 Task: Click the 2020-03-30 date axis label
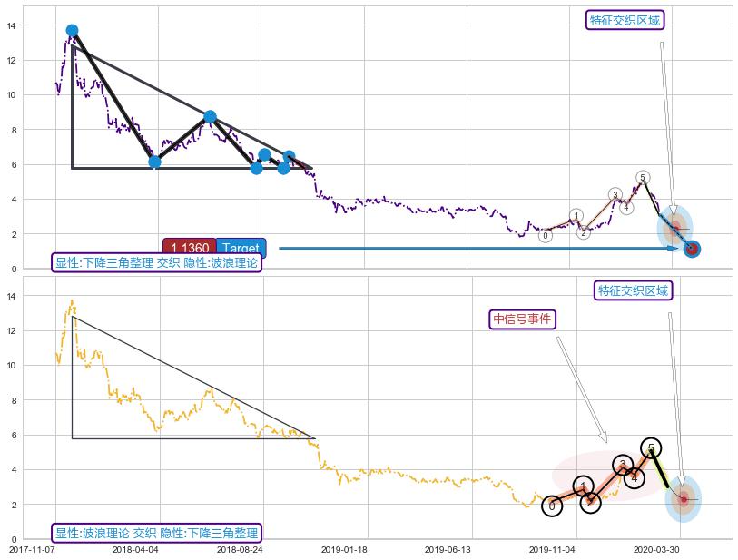(655, 549)
